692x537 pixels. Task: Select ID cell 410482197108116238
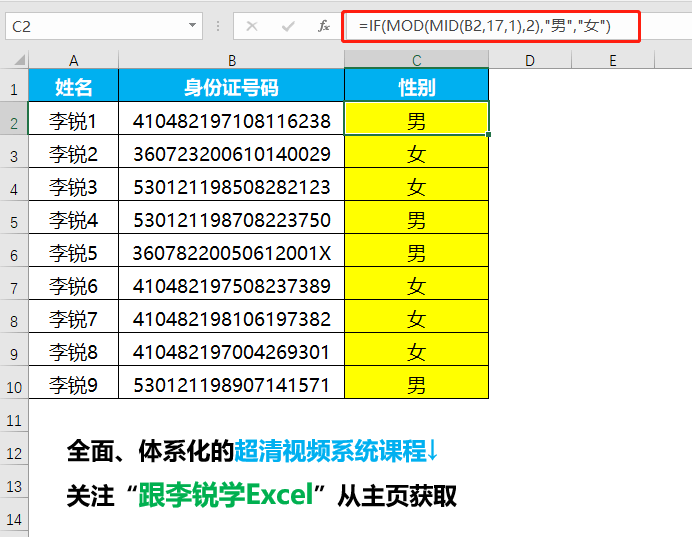tap(232, 118)
